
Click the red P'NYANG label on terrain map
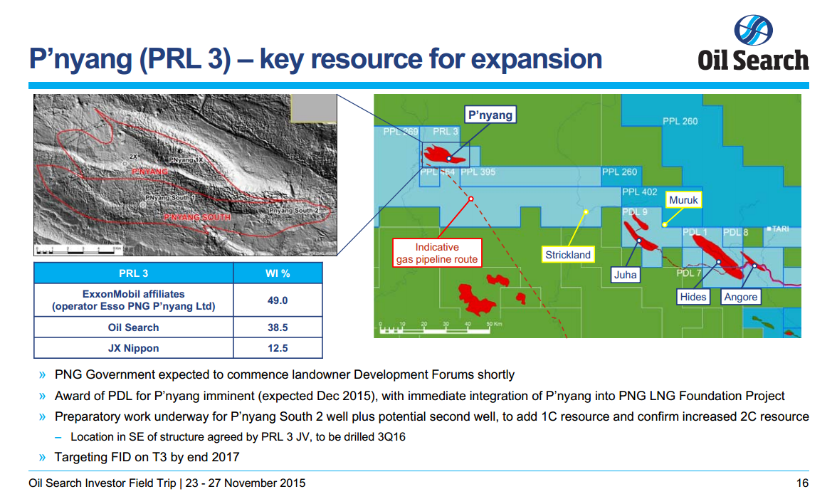click(x=150, y=172)
